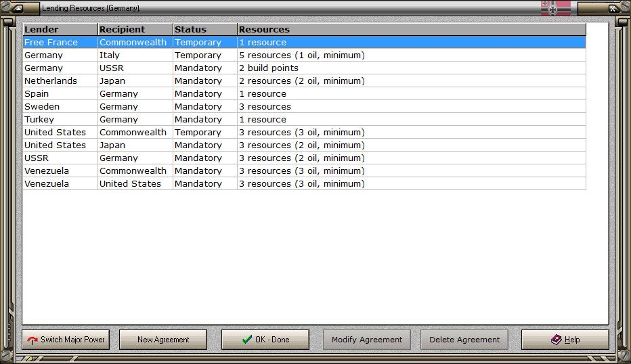Select United States lender cell in Japan row
This screenshot has width=631, height=364.
coord(60,145)
